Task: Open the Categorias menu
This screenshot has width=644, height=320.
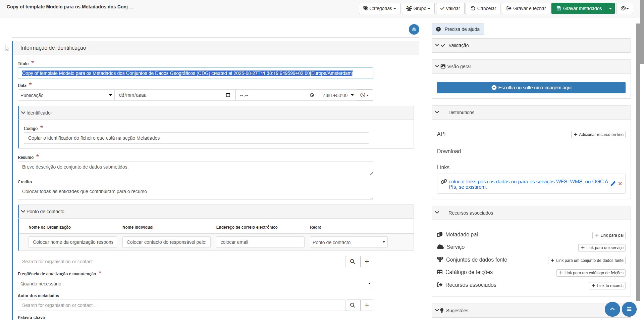Action: (x=379, y=8)
